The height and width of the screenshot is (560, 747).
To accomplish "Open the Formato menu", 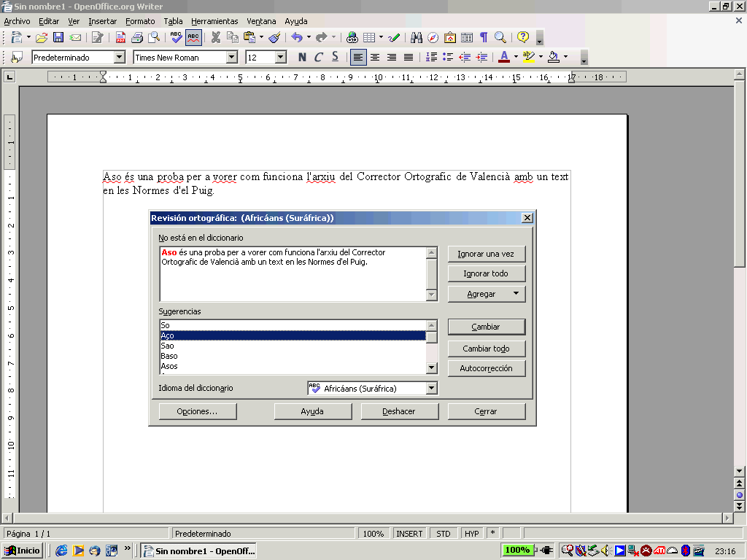I will point(140,21).
